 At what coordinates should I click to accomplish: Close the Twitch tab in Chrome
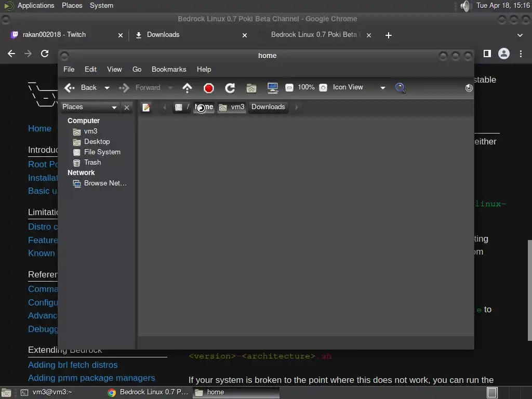pyautogui.click(x=121, y=35)
